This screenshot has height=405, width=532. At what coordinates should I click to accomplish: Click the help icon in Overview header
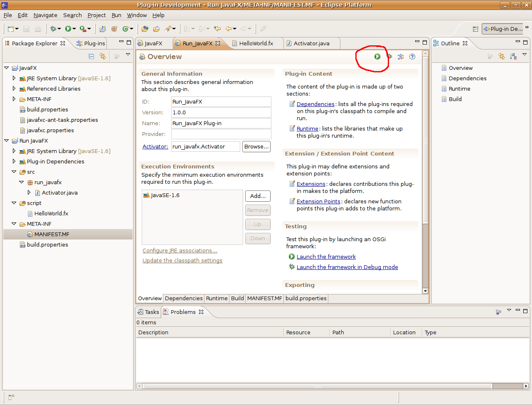pyautogui.click(x=412, y=57)
